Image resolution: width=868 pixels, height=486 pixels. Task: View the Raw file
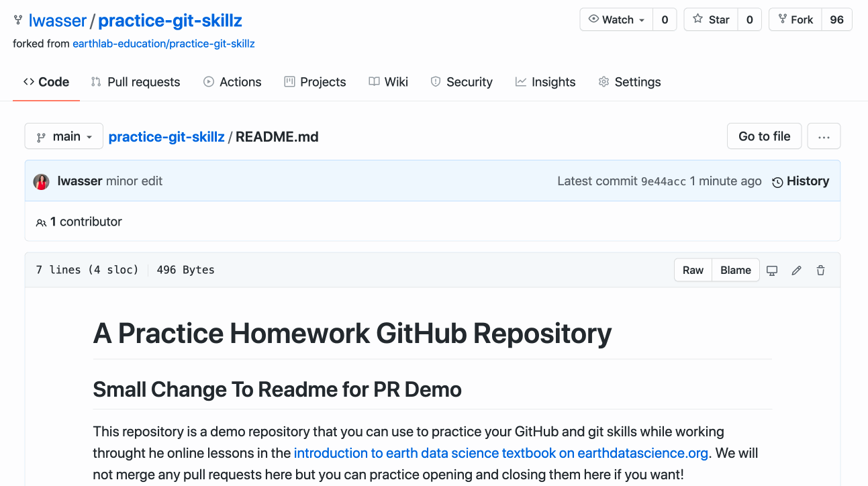point(693,270)
